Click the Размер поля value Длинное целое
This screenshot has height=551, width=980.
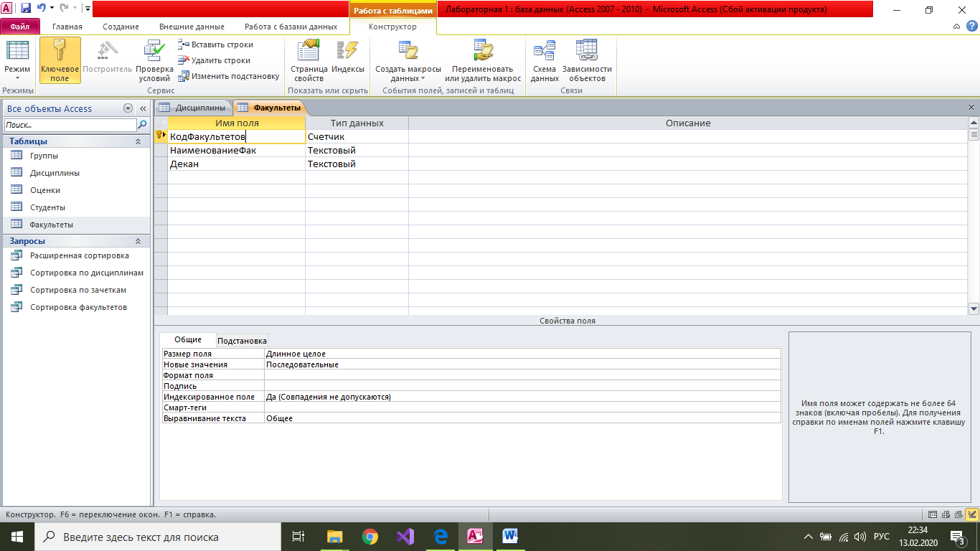coord(522,354)
